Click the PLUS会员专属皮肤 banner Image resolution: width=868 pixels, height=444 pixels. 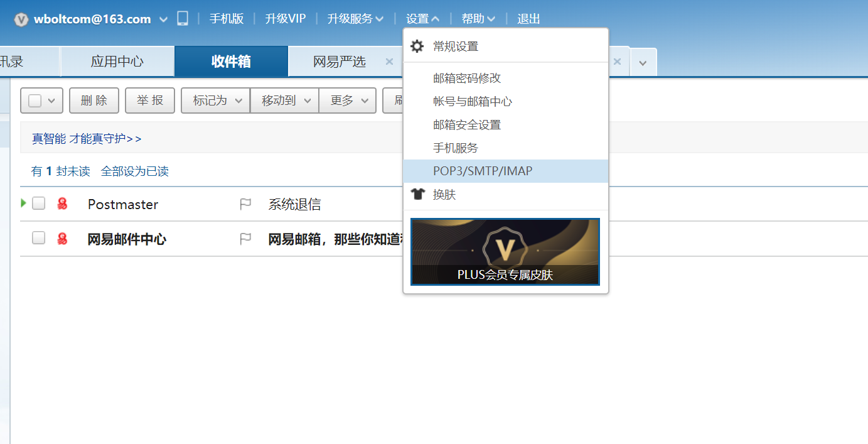[505, 251]
